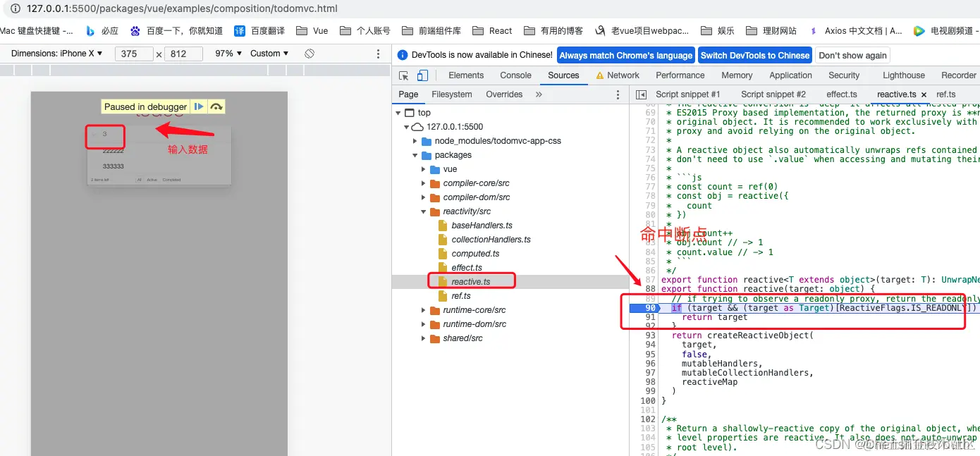Screen dimensions: 980x456
Task: Open the 前端组件库 bookmarks folder
Action: coord(431,31)
